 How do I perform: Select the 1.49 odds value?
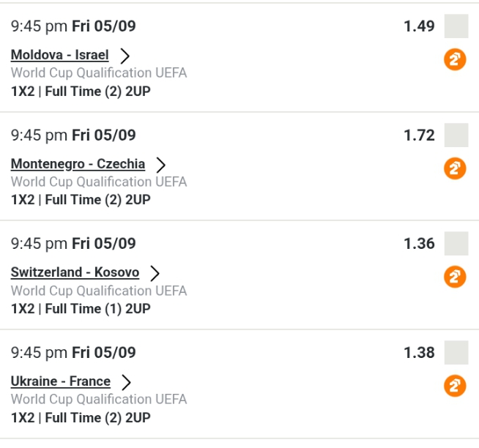coord(419,27)
